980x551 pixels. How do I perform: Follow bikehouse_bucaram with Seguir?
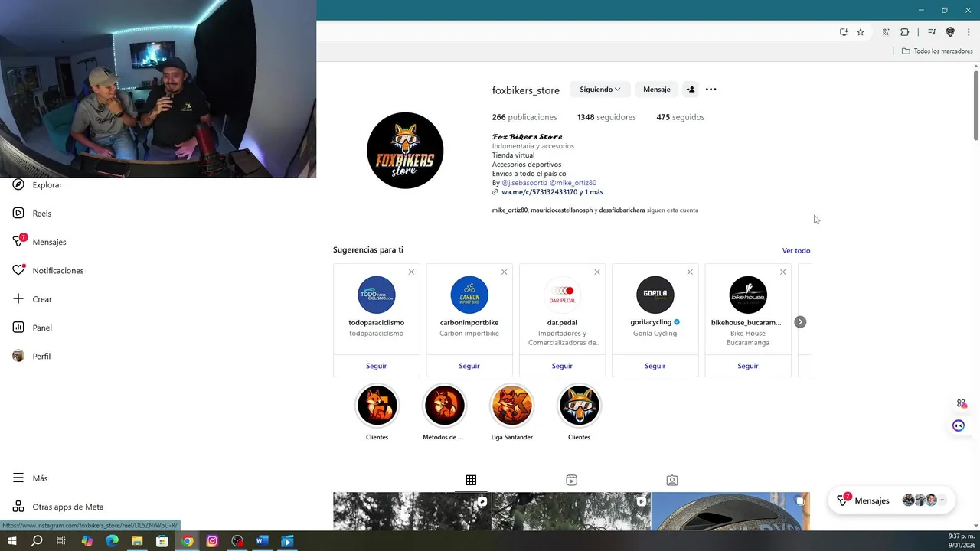pos(748,366)
